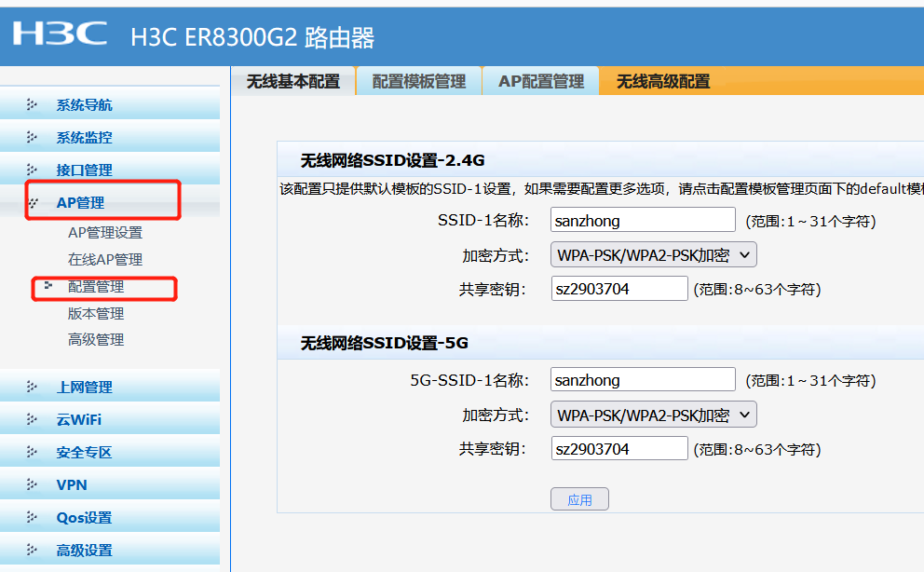Focus the 5G 共享密钥 input field
The width and height of the screenshot is (924, 572).
tap(619, 448)
